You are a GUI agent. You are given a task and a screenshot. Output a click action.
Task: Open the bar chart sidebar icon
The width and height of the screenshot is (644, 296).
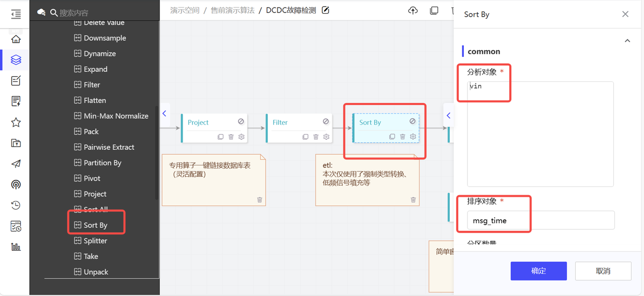(x=16, y=247)
